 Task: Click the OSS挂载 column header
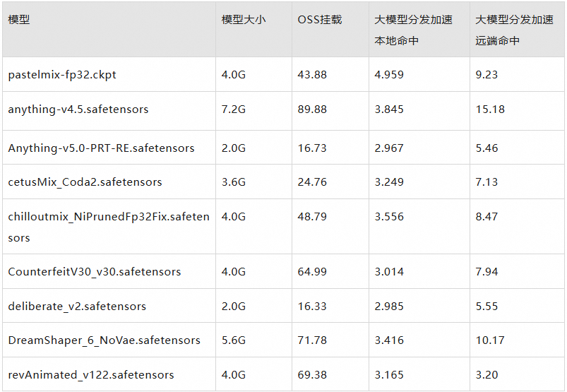(x=320, y=20)
